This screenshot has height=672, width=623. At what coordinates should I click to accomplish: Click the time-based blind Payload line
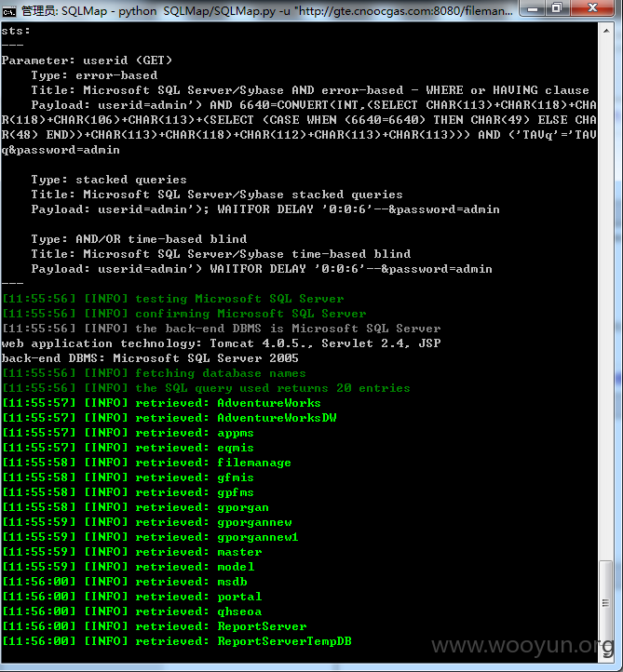[262, 269]
